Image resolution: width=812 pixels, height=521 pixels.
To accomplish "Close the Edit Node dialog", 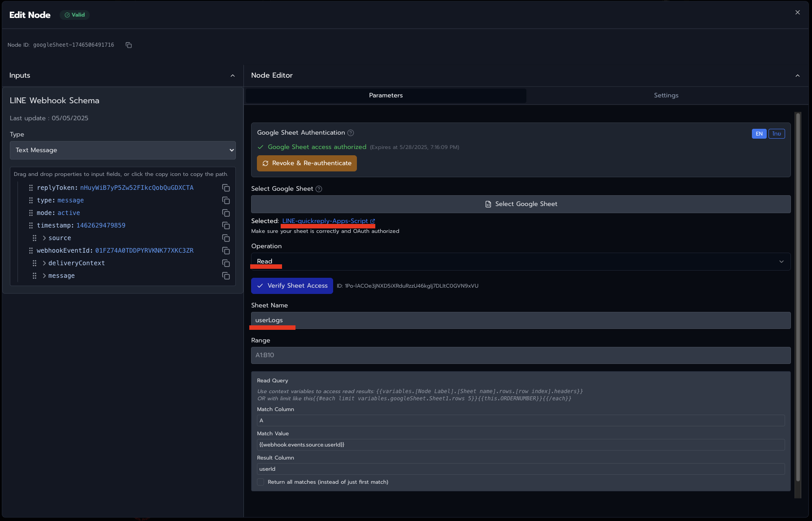I will 797,13.
